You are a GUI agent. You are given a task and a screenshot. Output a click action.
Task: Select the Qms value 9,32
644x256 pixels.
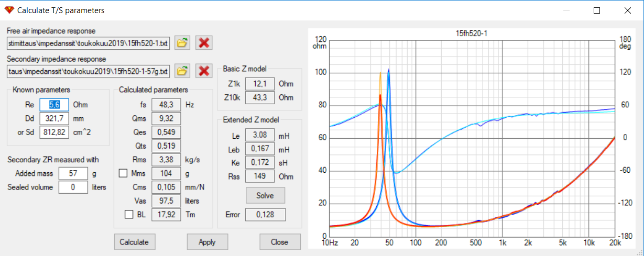coord(166,118)
